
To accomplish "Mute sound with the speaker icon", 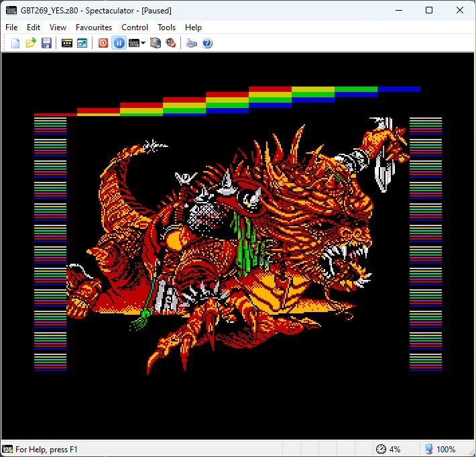I will (x=171, y=43).
